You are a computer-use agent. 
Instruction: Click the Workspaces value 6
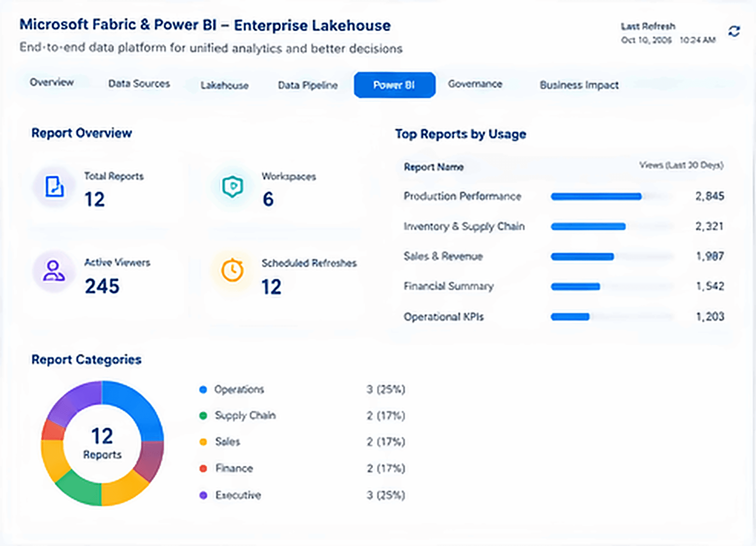click(x=268, y=199)
